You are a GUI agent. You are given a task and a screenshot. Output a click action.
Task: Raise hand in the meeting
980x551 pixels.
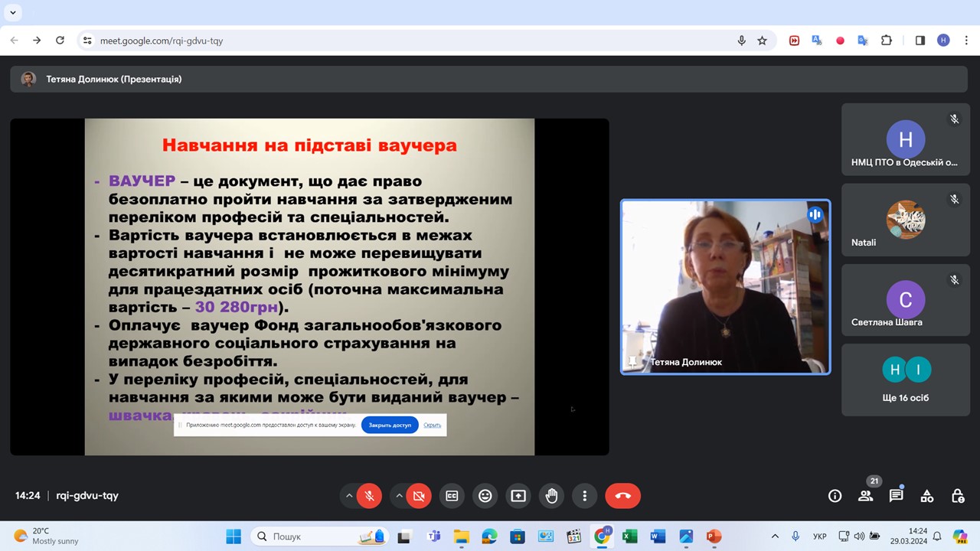pyautogui.click(x=551, y=496)
